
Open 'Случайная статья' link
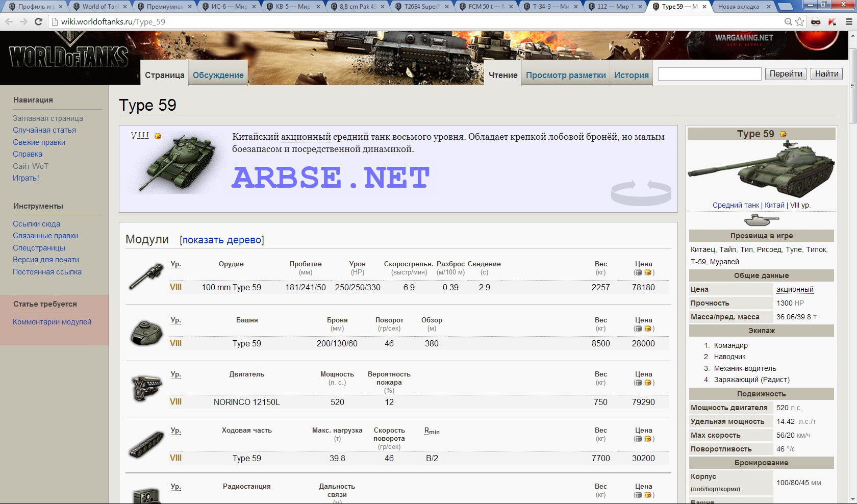coord(44,130)
